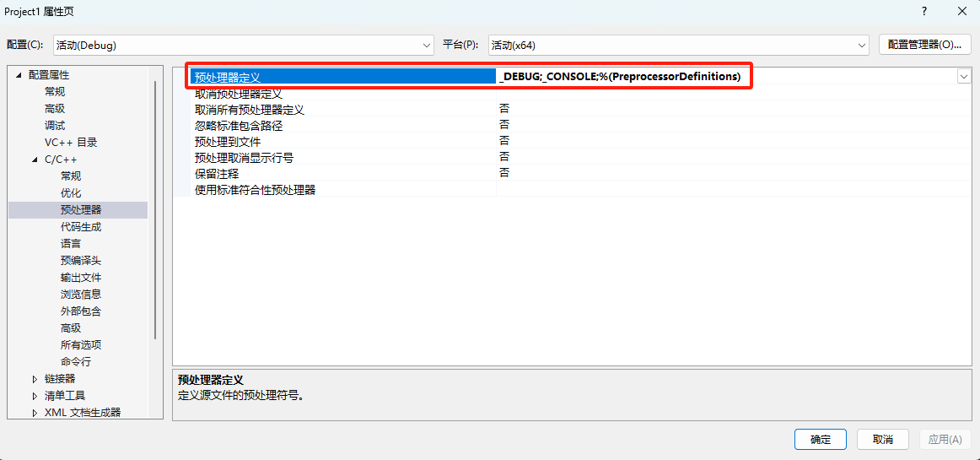Click the 否 value for 预处理取消显示行号
This screenshot has width=980, height=460.
point(503,156)
